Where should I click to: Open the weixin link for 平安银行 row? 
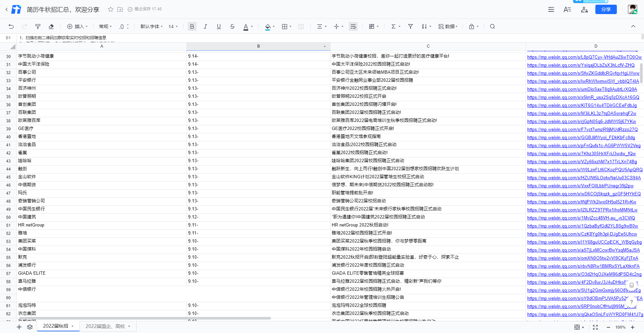point(583,81)
